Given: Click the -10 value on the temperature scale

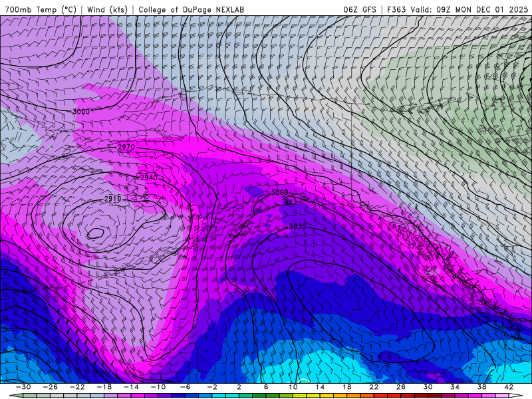Looking at the screenshot, I should coord(158,387).
